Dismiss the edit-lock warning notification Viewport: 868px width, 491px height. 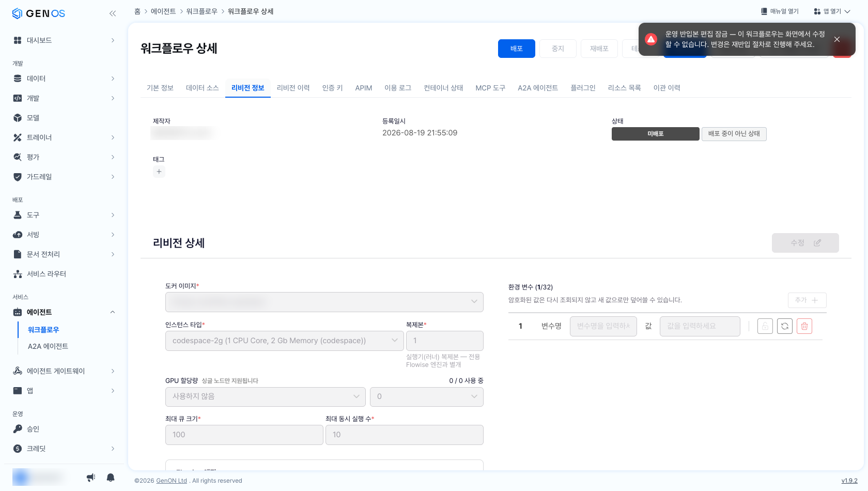pos(837,39)
